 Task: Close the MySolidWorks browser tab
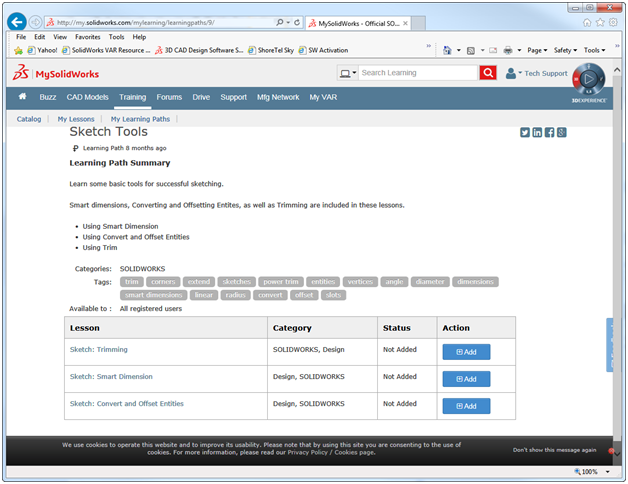coord(405,23)
